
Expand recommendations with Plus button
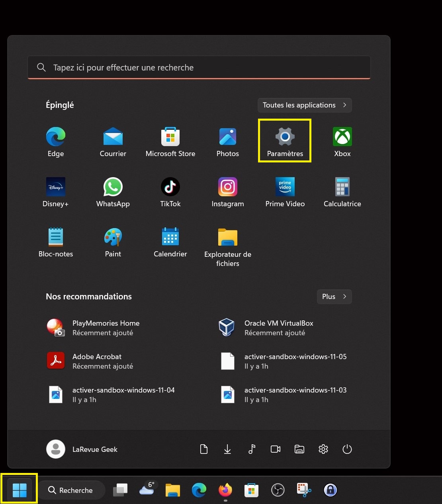click(334, 297)
